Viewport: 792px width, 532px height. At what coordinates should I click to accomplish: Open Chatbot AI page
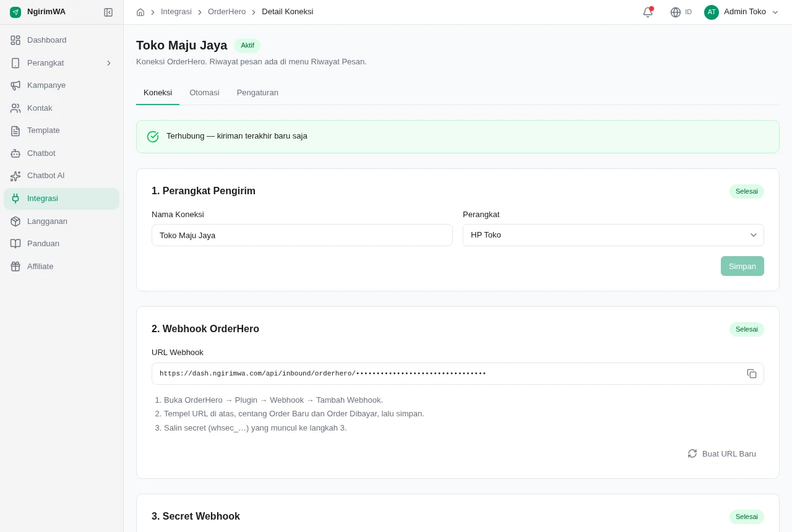click(61, 176)
